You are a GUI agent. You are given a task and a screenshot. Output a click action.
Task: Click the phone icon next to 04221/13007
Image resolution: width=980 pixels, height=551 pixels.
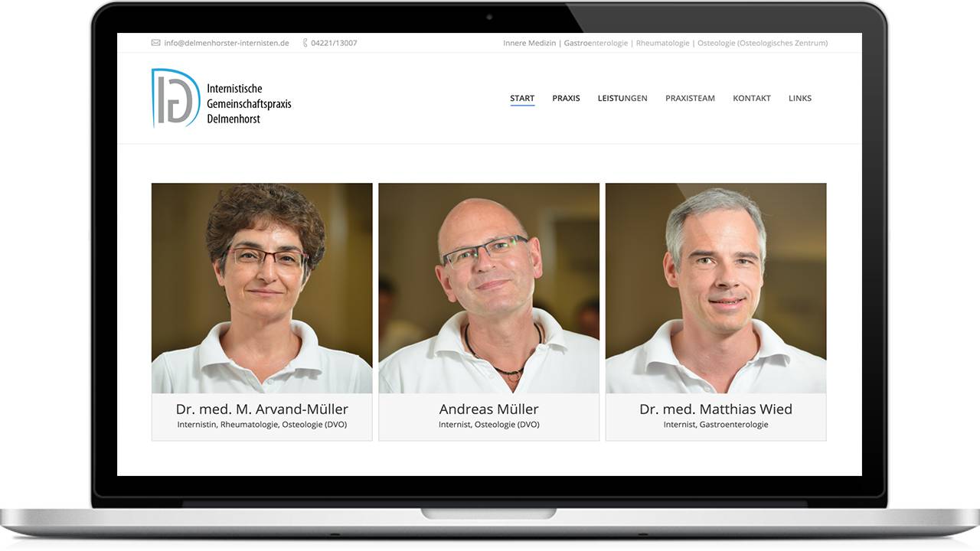(305, 43)
